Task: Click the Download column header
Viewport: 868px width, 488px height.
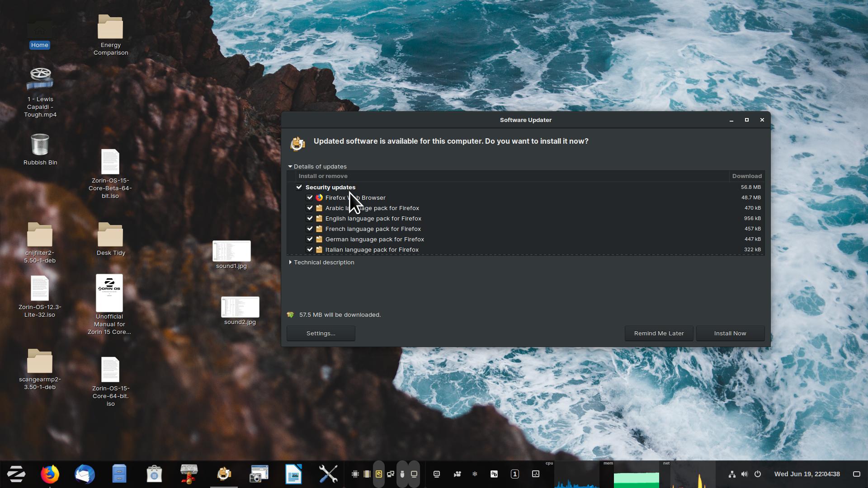Action: tap(746, 176)
